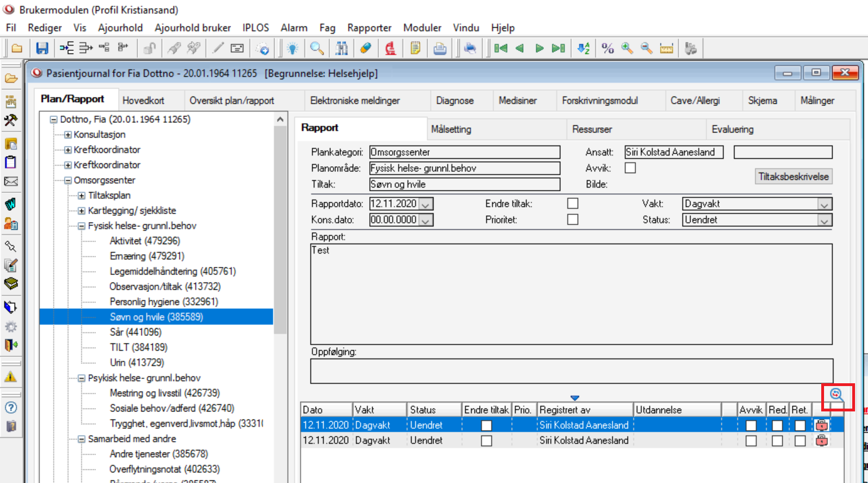Go to next record green arrow

(x=539, y=48)
